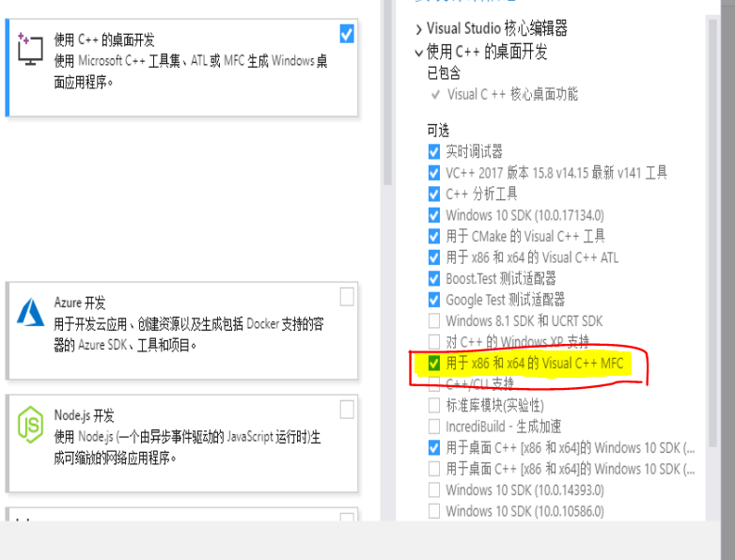Uncheck 用于 CMake 的 Visual C++ 工具
The width and height of the screenshot is (735, 560).
click(434, 236)
